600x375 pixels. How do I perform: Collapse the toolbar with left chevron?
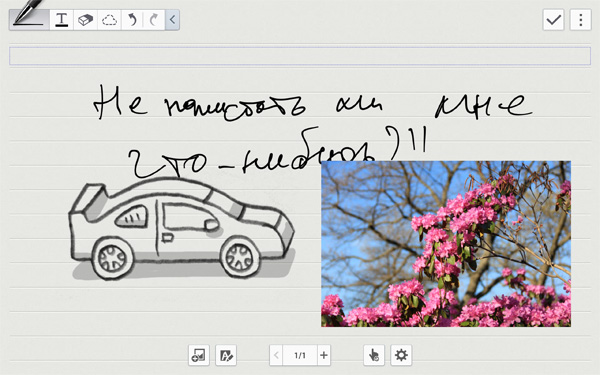coord(172,20)
